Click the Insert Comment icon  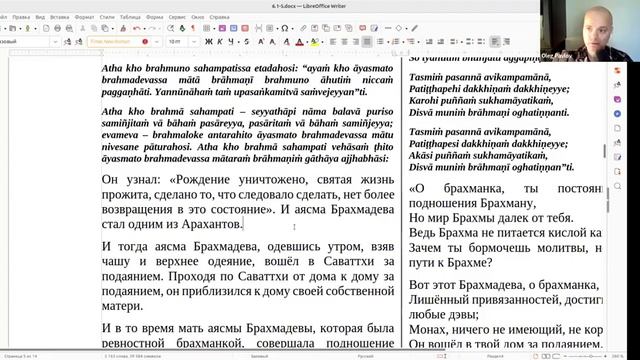tap(362, 28)
